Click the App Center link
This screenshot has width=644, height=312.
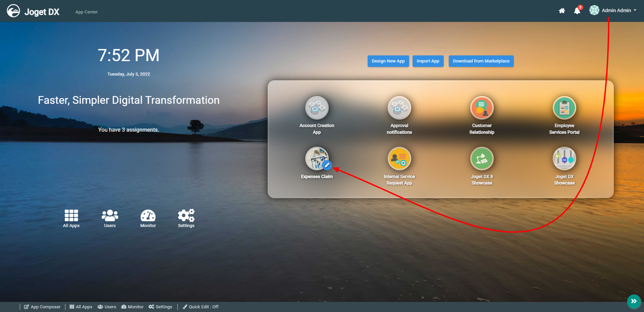click(x=87, y=12)
